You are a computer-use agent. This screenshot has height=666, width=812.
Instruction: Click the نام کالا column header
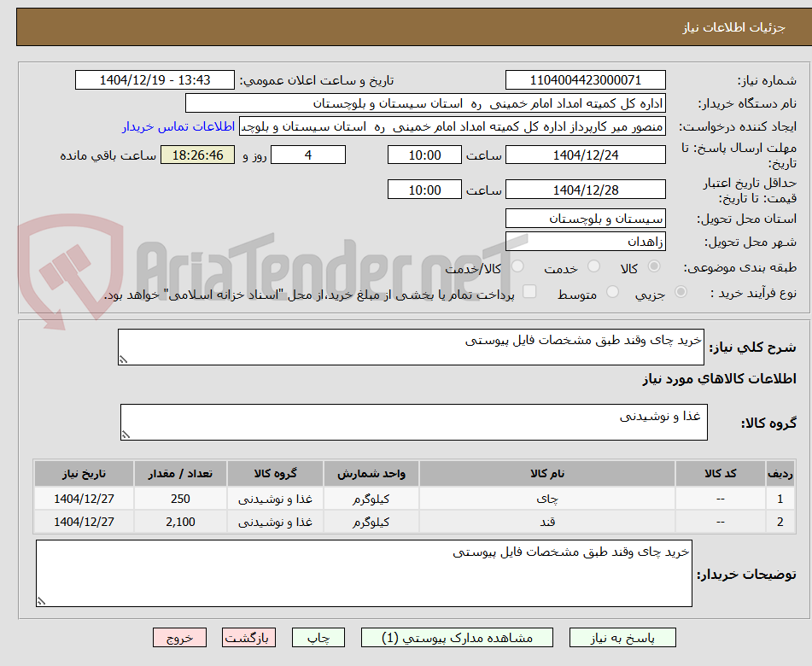547,473
